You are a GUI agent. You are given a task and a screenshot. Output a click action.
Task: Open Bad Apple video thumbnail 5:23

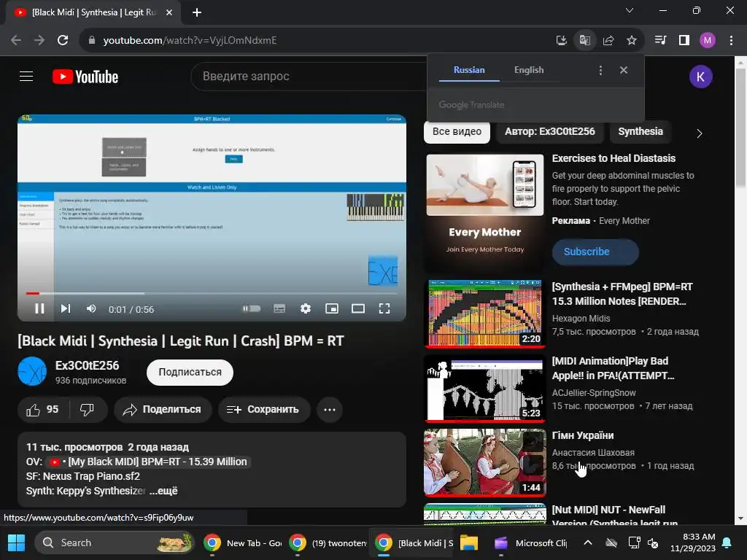[484, 388]
